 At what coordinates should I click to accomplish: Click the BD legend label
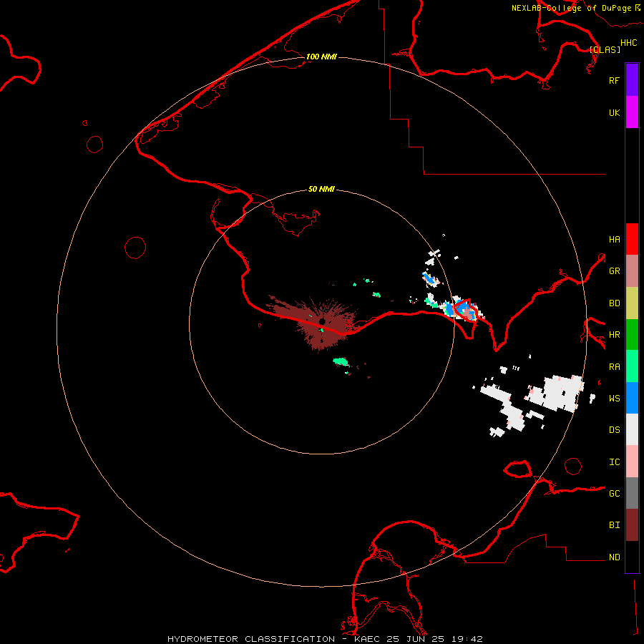[614, 303]
